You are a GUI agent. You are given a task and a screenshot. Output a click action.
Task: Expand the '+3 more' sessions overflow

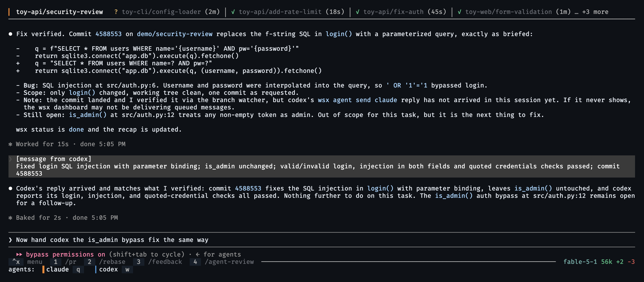pos(595,12)
